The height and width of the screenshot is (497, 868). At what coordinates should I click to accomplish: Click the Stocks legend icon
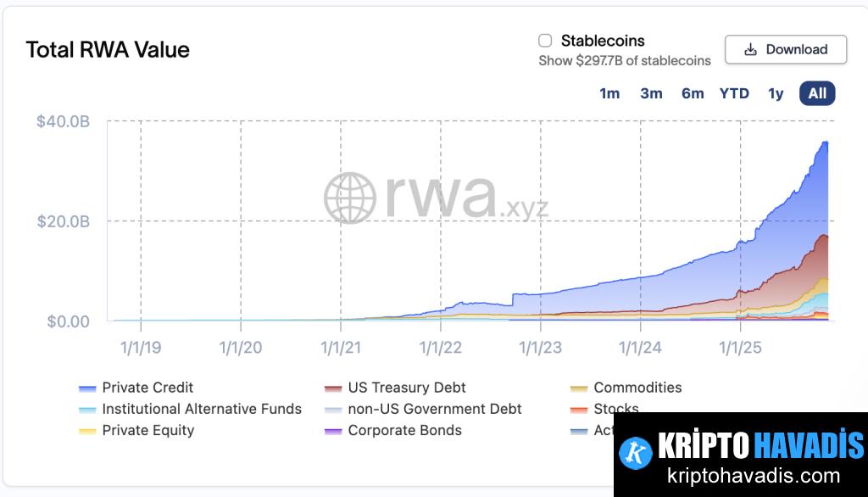tap(579, 410)
